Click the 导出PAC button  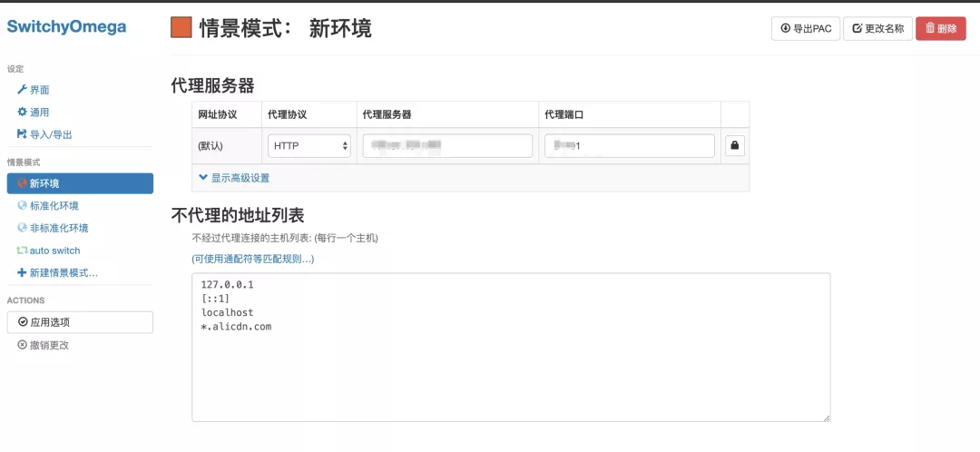[x=806, y=29]
